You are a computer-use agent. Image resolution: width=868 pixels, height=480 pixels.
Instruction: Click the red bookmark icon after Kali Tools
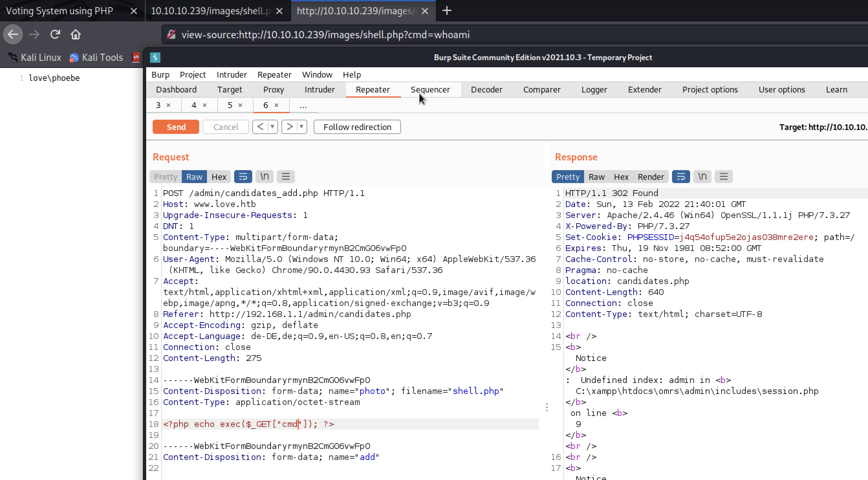(x=136, y=58)
